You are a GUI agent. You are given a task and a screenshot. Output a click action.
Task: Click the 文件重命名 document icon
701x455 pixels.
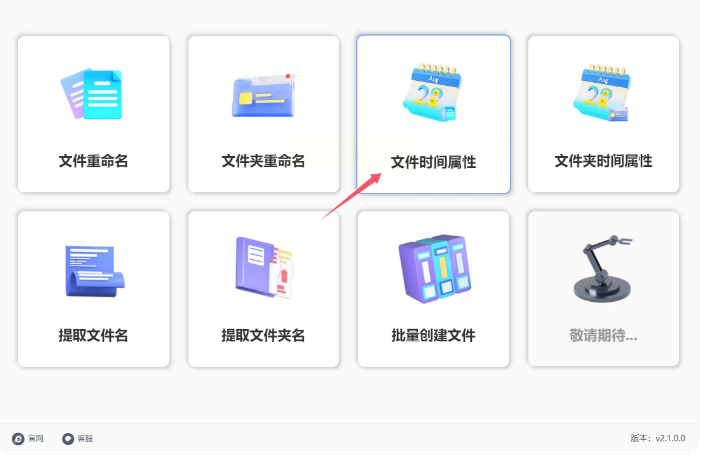[x=92, y=94]
